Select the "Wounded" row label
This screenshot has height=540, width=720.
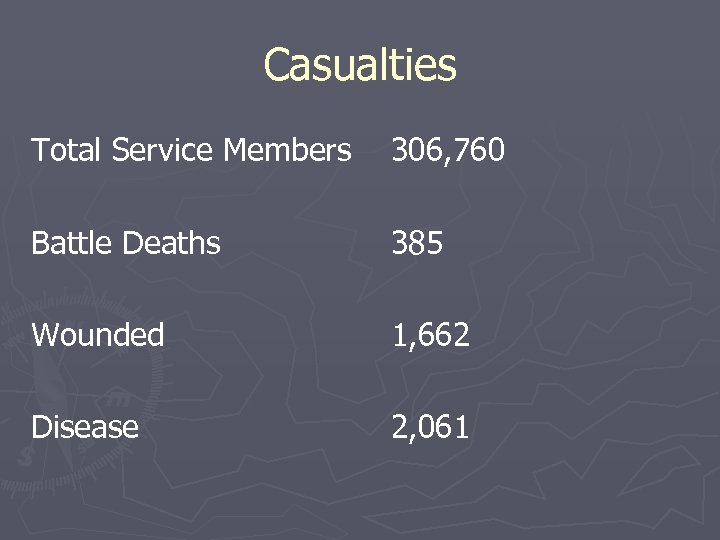pyautogui.click(x=97, y=335)
